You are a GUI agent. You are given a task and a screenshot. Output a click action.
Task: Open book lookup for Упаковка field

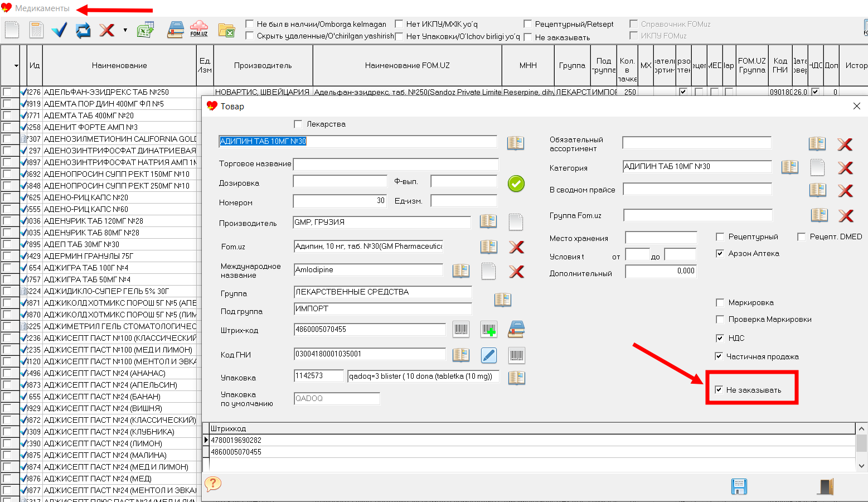point(517,378)
